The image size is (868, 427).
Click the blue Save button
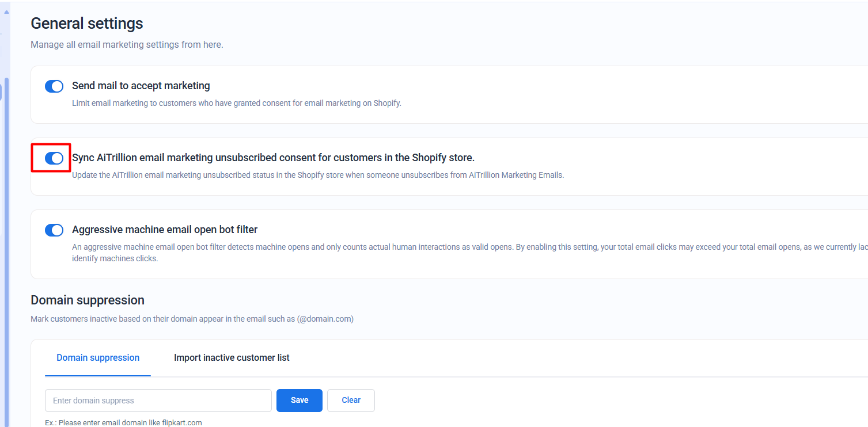pyautogui.click(x=300, y=401)
